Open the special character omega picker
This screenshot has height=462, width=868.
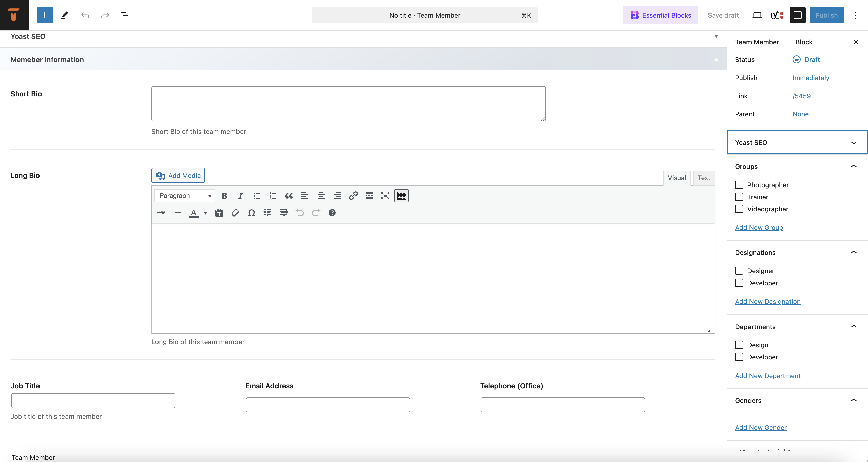click(251, 213)
